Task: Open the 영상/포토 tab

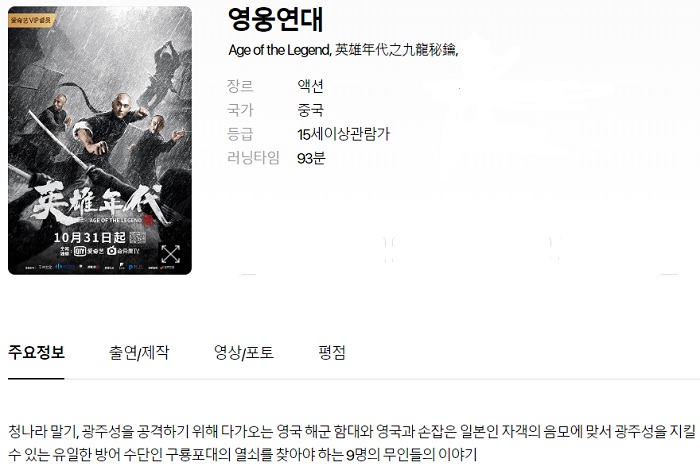Action: (x=244, y=352)
